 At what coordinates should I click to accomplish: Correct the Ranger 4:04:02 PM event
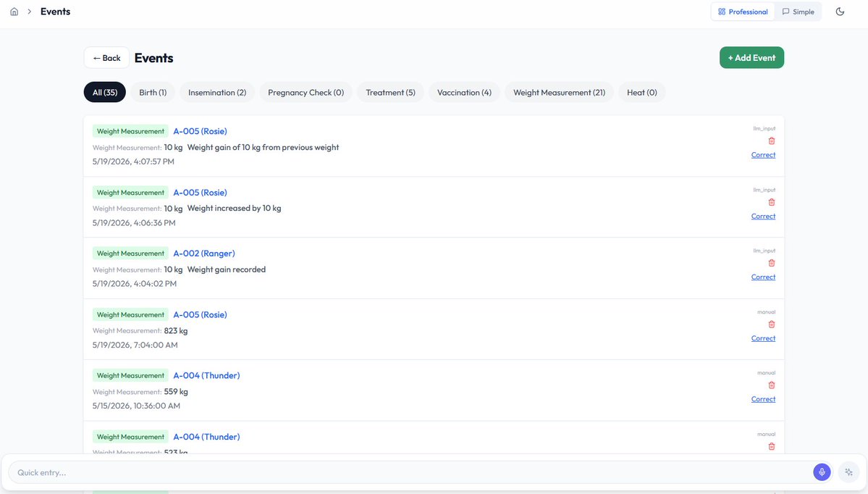coord(763,277)
